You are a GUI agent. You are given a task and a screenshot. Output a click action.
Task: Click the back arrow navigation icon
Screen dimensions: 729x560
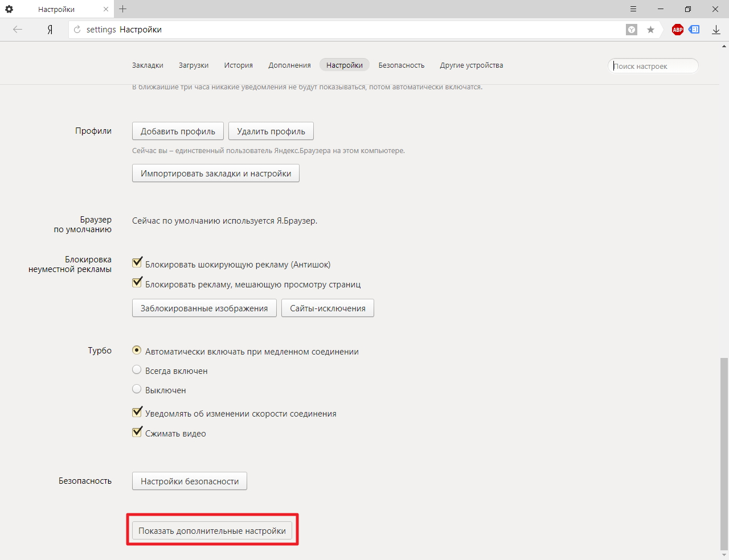point(18,30)
